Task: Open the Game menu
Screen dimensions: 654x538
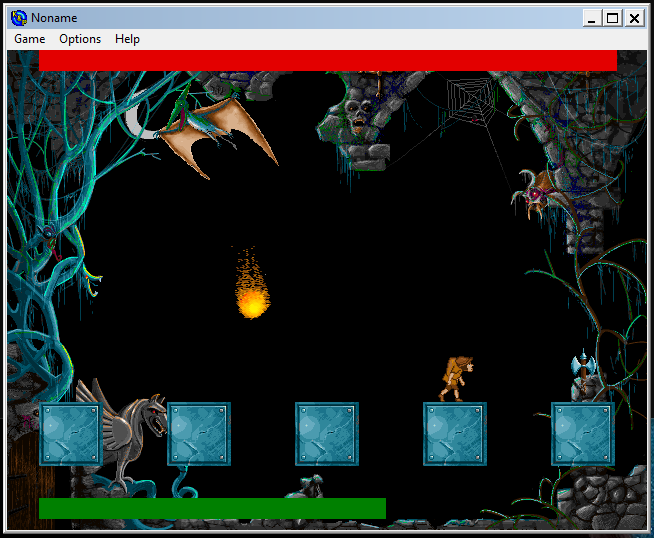Action: coord(29,39)
